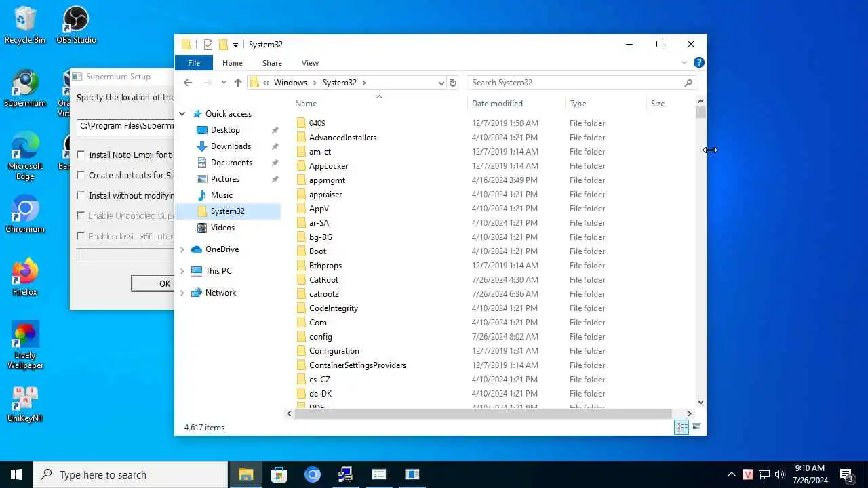This screenshot has width=868, height=488.
Task: Switch to Details view icon in status bar
Action: (x=682, y=427)
